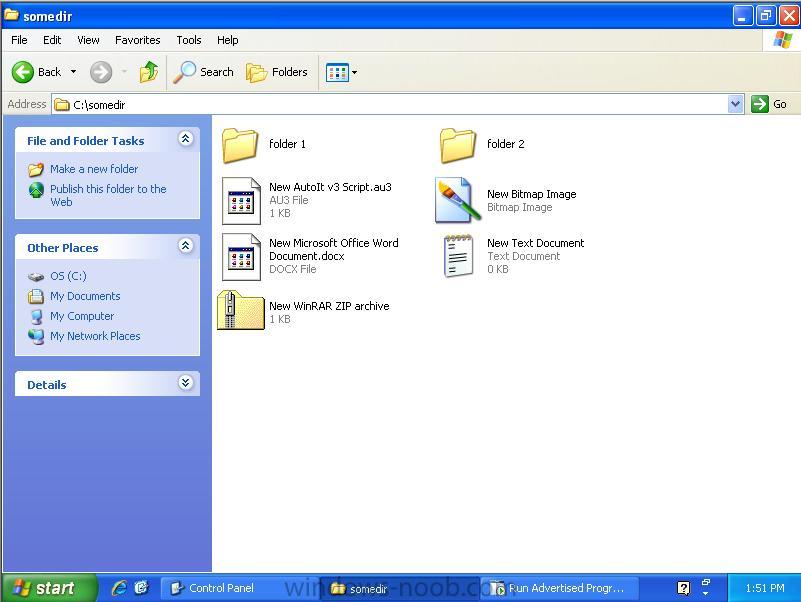Screen dimensions: 801x602
Task: Click the question-mark system tray icon
Action: pos(684,588)
